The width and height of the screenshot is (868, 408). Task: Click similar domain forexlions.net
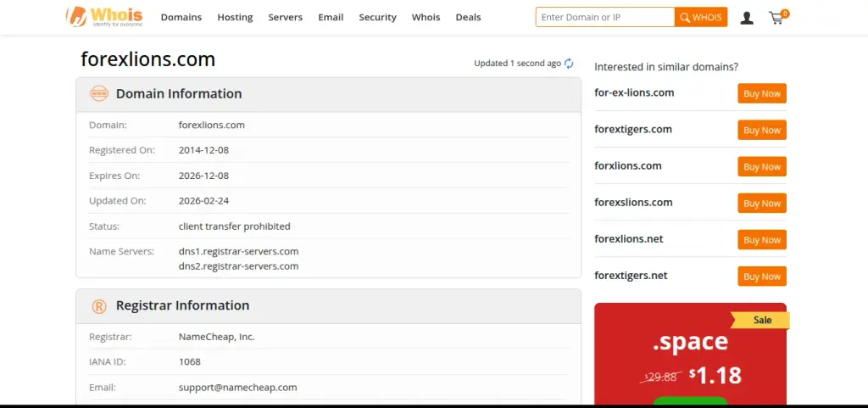[x=629, y=238]
